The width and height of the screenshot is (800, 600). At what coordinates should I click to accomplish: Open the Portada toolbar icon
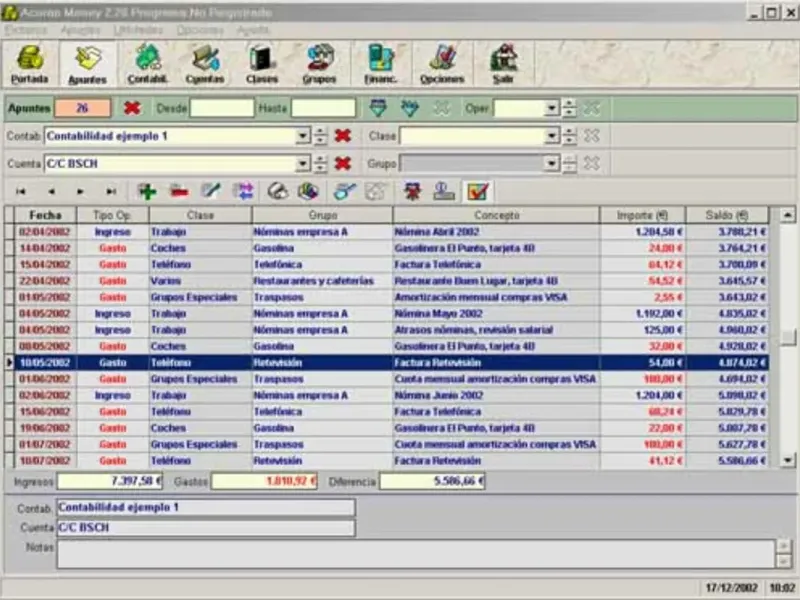pos(30,64)
